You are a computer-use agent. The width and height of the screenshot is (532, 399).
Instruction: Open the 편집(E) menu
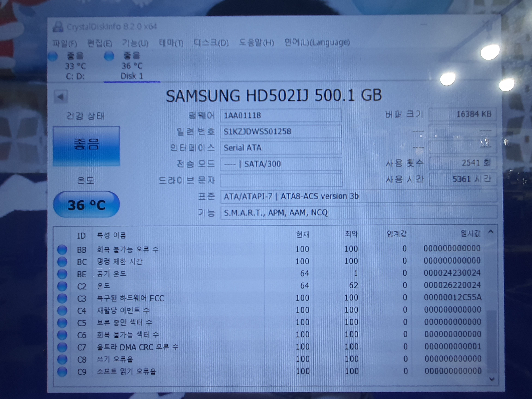(x=100, y=44)
